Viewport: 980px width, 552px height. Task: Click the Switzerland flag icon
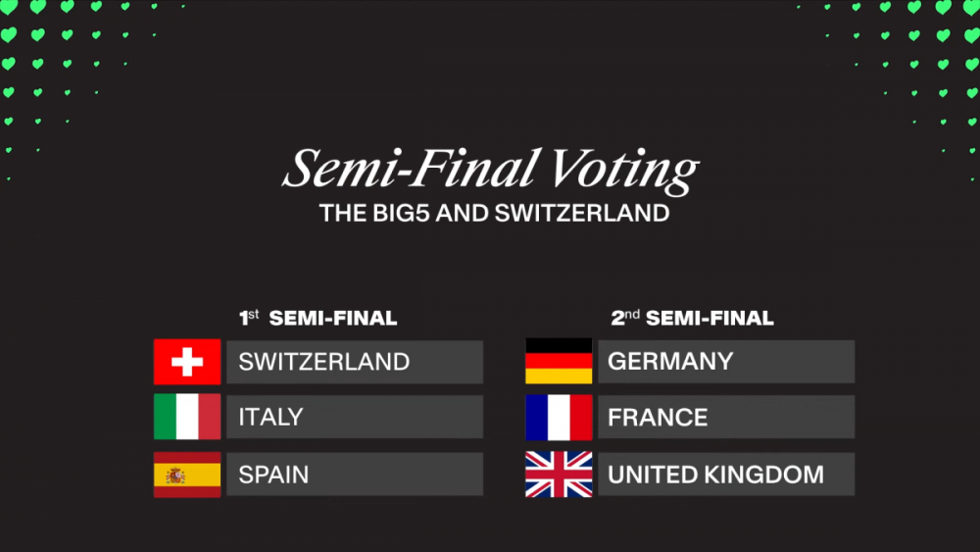[186, 362]
